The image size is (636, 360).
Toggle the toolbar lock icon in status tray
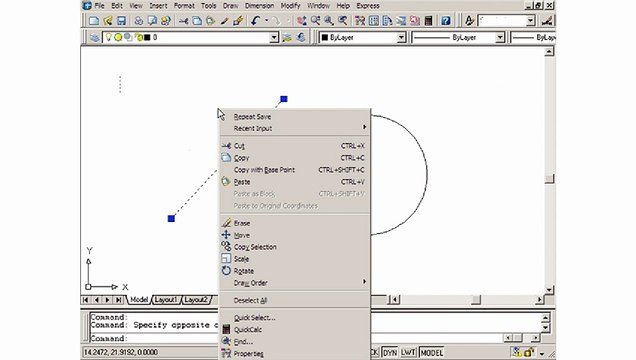click(x=529, y=352)
